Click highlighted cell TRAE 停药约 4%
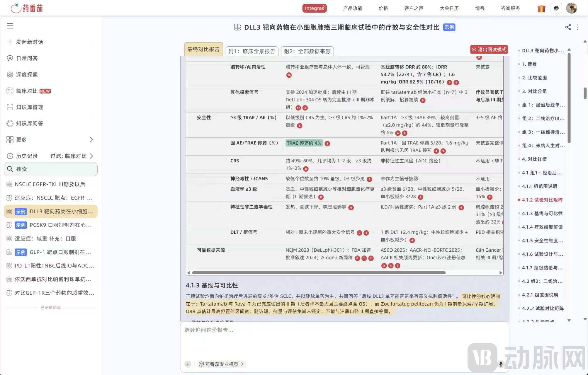588x375 pixels. (x=304, y=143)
